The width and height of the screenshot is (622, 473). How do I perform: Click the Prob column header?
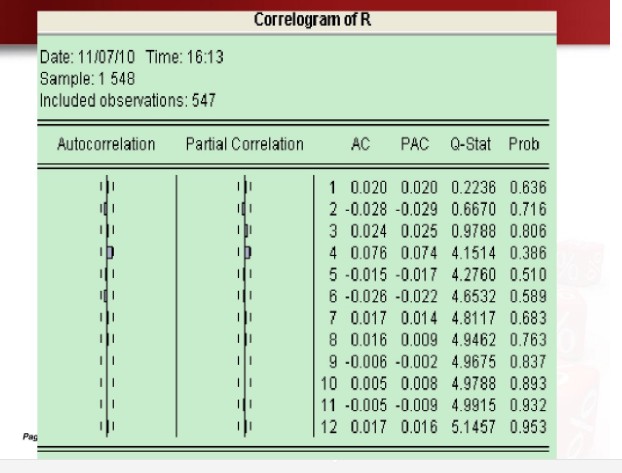[x=524, y=144]
